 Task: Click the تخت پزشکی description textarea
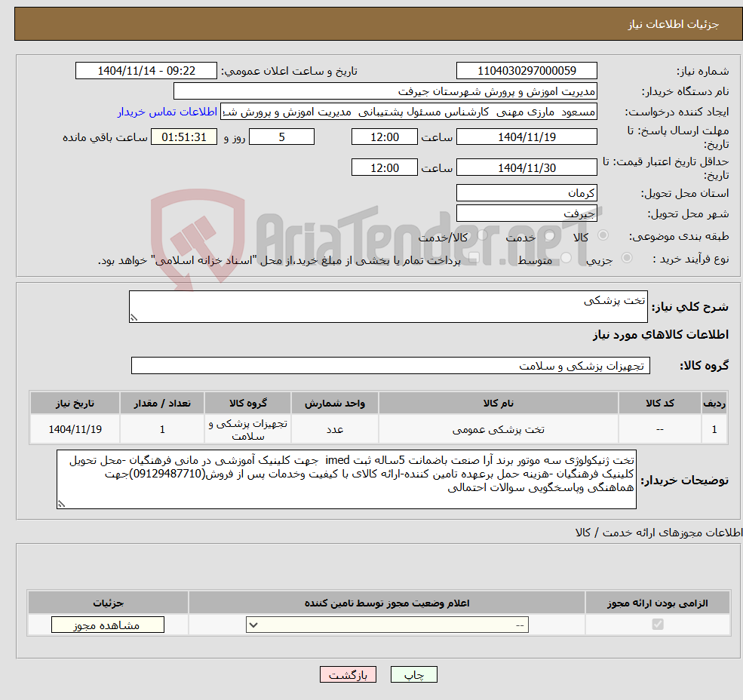[388, 307]
